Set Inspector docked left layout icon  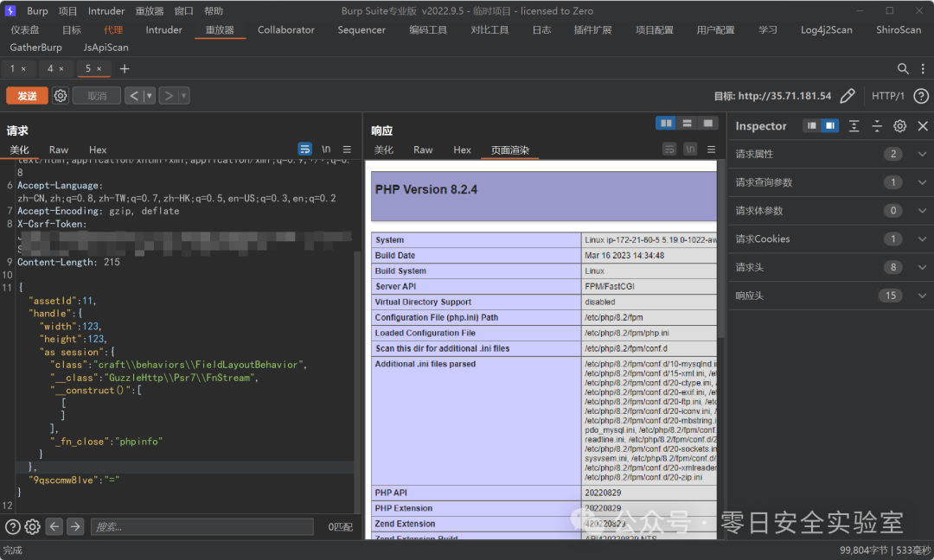(811, 125)
